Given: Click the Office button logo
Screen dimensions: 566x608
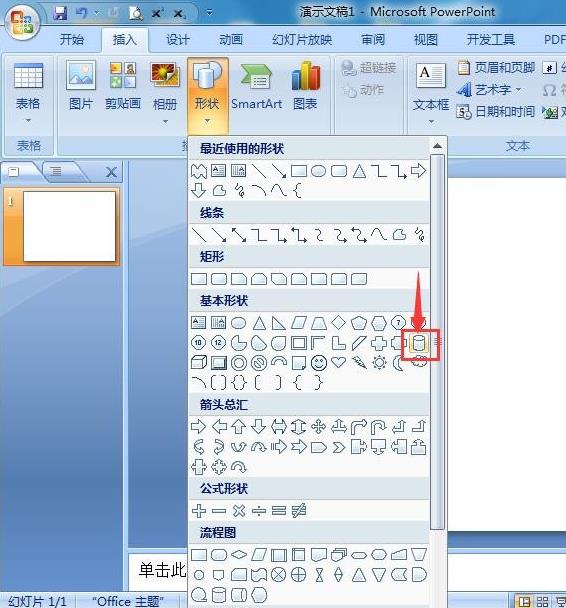Looking at the screenshot, I should tap(22, 22).
